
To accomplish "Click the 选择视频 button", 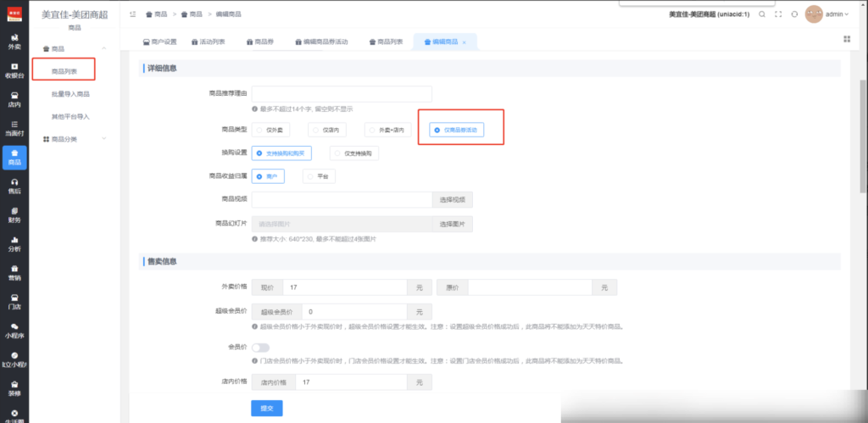I will click(453, 200).
